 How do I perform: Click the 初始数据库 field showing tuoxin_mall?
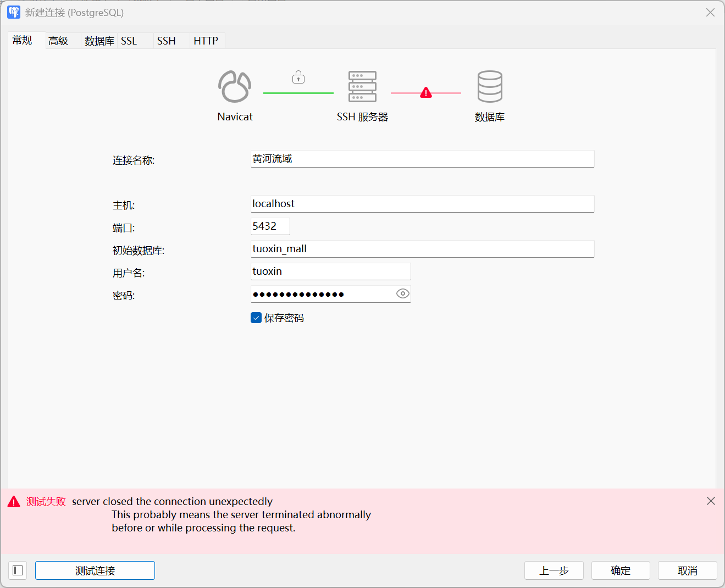[x=423, y=249]
